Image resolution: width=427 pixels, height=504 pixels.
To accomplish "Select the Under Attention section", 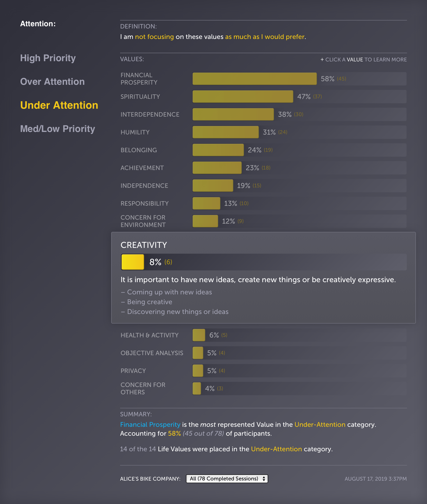I will pyautogui.click(x=59, y=105).
